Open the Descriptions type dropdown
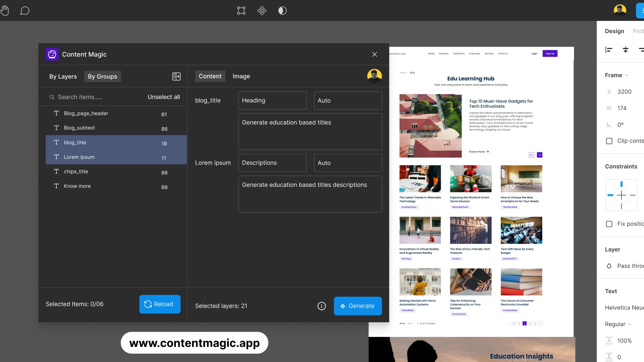This screenshot has width=644, height=362. point(273,163)
